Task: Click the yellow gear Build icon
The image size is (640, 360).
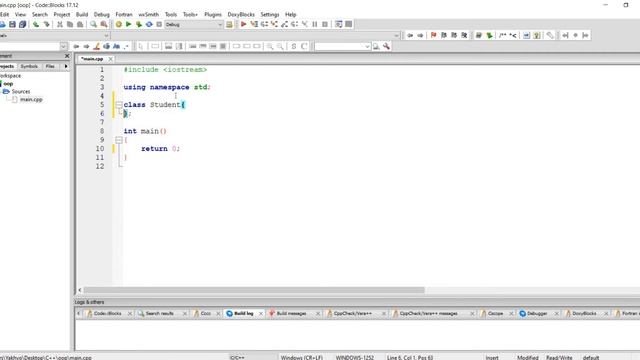Action: [x=118, y=24]
